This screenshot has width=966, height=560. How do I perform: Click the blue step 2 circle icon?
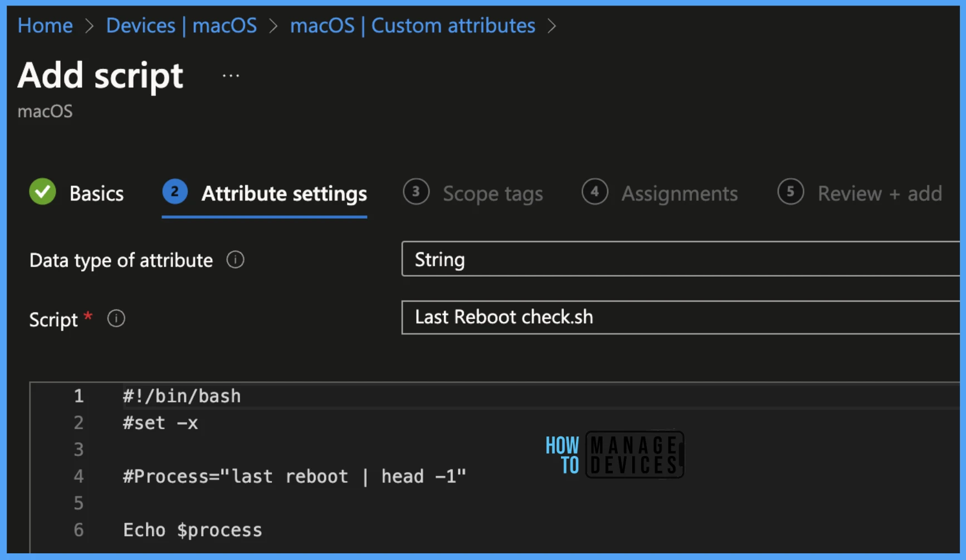coord(175,191)
